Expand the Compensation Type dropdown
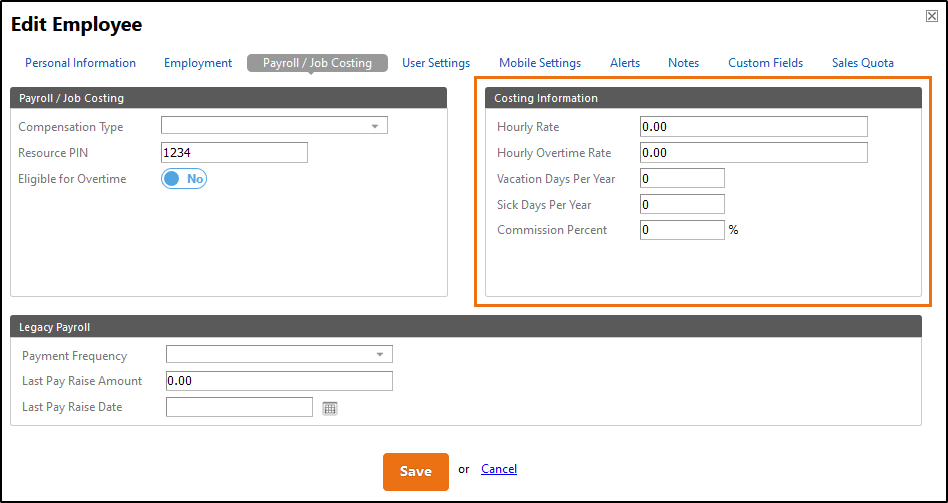This screenshot has width=948, height=503. [274, 126]
